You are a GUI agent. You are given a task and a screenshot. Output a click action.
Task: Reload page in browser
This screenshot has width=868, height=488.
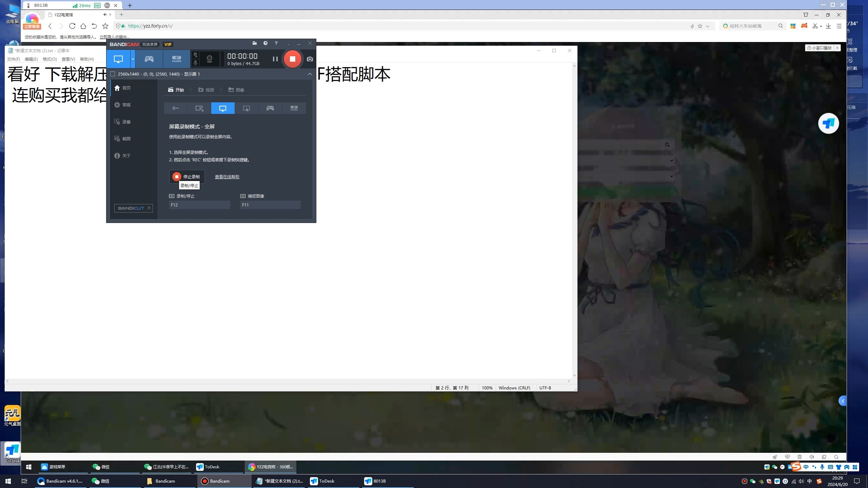click(x=72, y=26)
